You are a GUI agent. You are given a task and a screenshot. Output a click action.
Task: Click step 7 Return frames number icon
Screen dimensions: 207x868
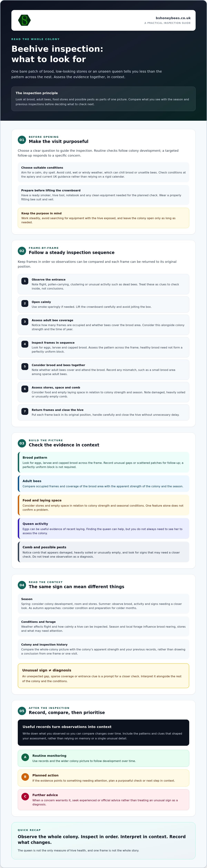click(25, 411)
